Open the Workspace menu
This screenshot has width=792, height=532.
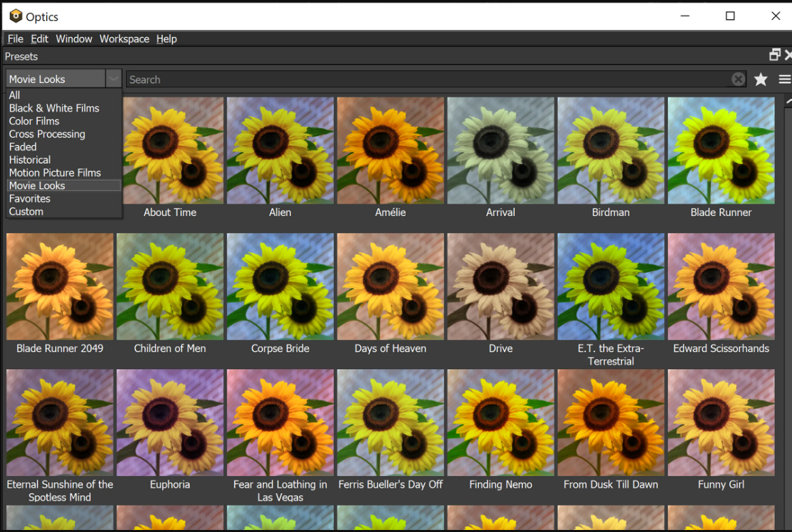(x=124, y=39)
